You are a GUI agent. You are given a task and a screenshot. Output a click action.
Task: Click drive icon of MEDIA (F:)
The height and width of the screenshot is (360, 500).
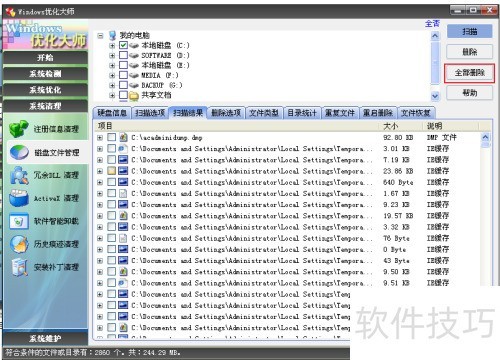point(134,75)
